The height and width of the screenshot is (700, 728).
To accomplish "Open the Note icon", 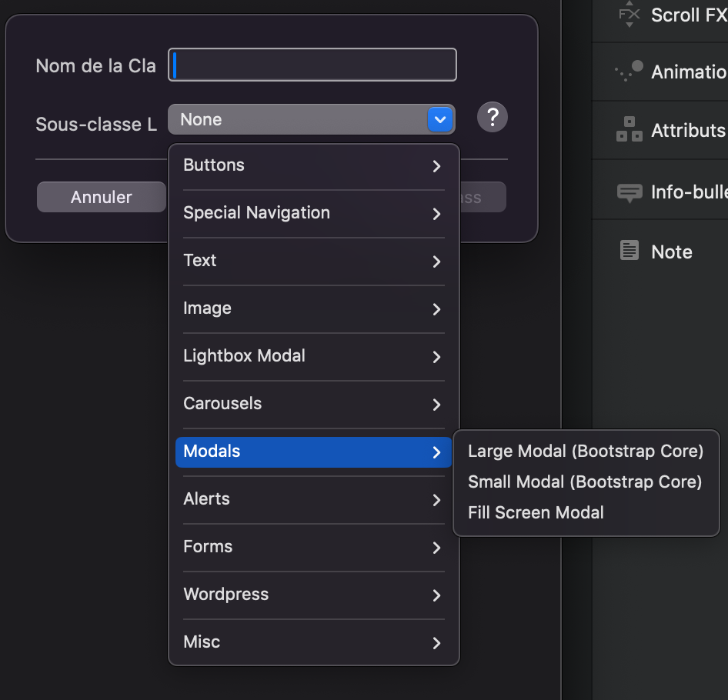I will pos(629,251).
